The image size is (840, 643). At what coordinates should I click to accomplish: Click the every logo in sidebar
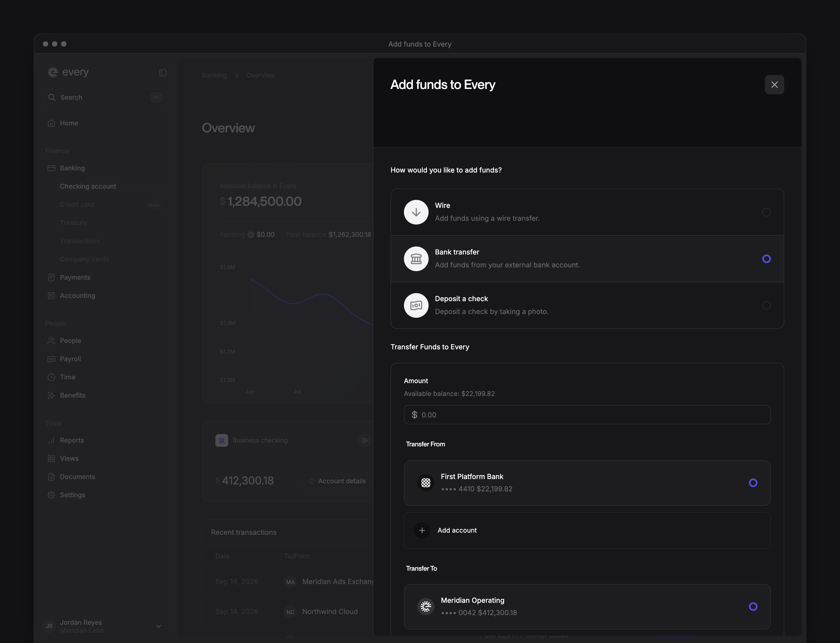coord(68,72)
